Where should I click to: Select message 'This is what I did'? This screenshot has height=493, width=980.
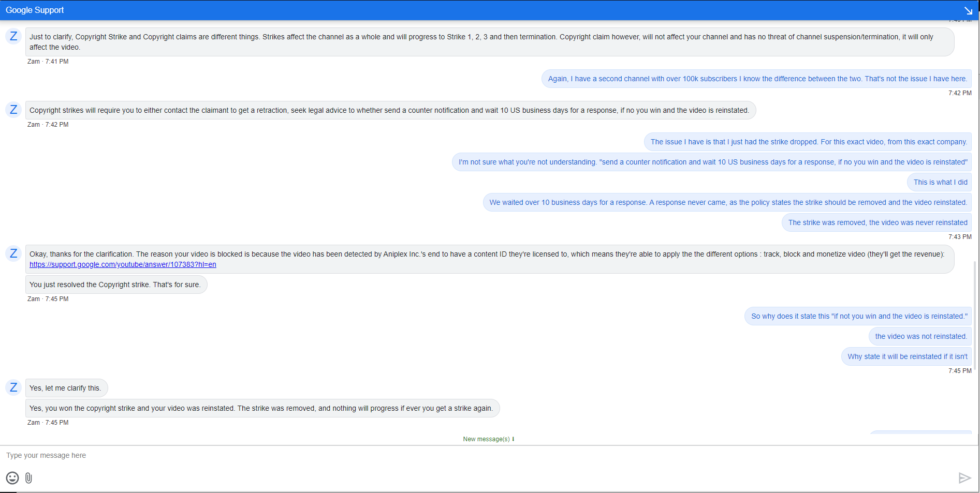(x=940, y=182)
